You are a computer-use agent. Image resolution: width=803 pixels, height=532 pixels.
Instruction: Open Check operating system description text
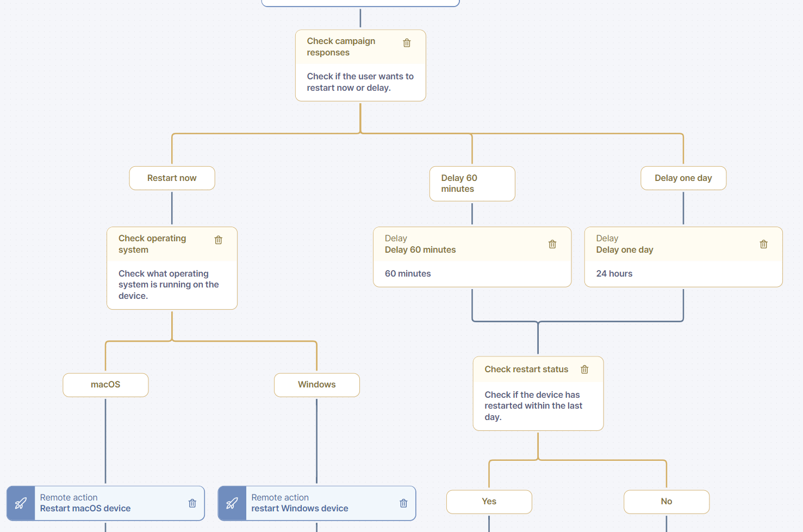coord(169,285)
